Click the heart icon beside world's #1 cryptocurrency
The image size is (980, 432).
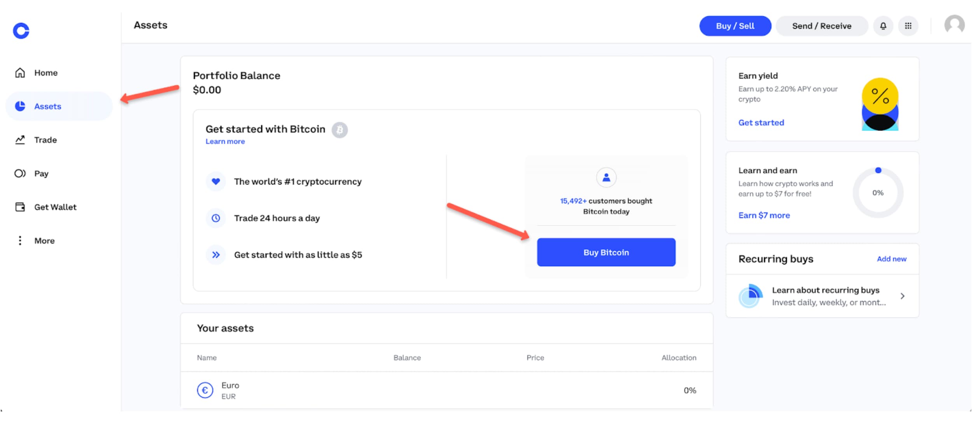(x=216, y=181)
